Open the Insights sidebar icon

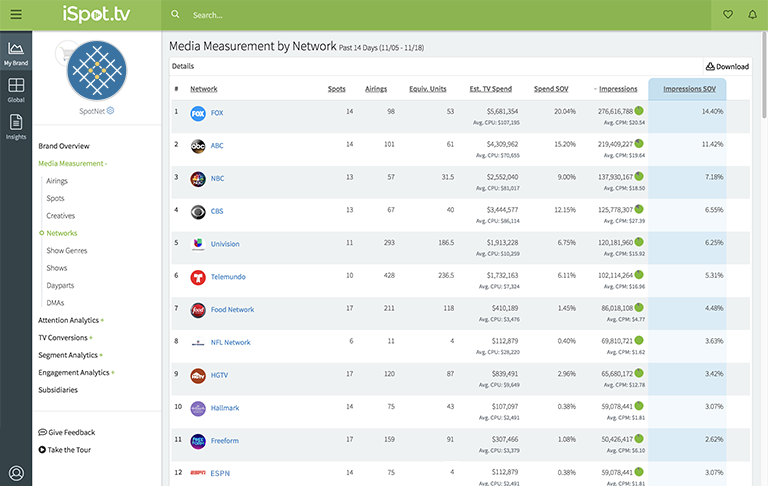point(15,125)
